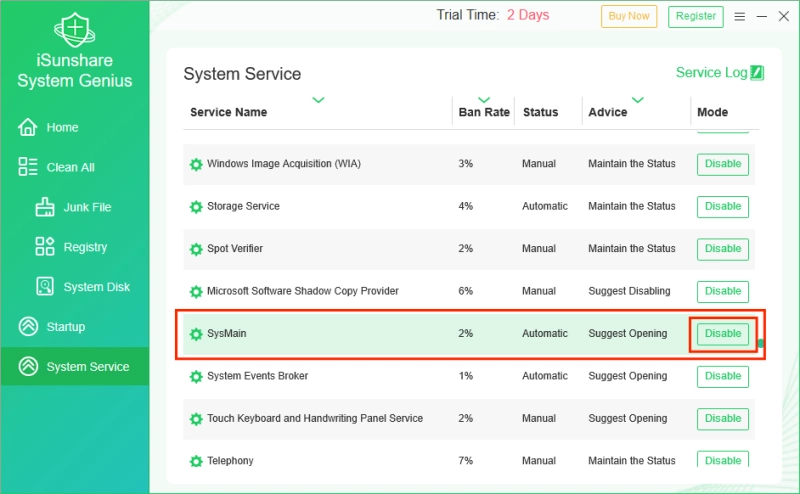Click the 6% ban rate value
The image size is (800, 494).
tap(465, 291)
